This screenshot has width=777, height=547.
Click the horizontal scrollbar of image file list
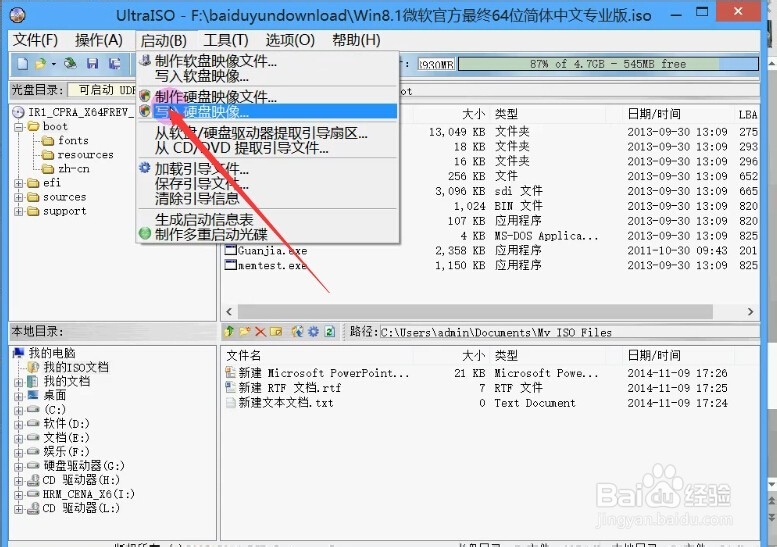(475, 312)
